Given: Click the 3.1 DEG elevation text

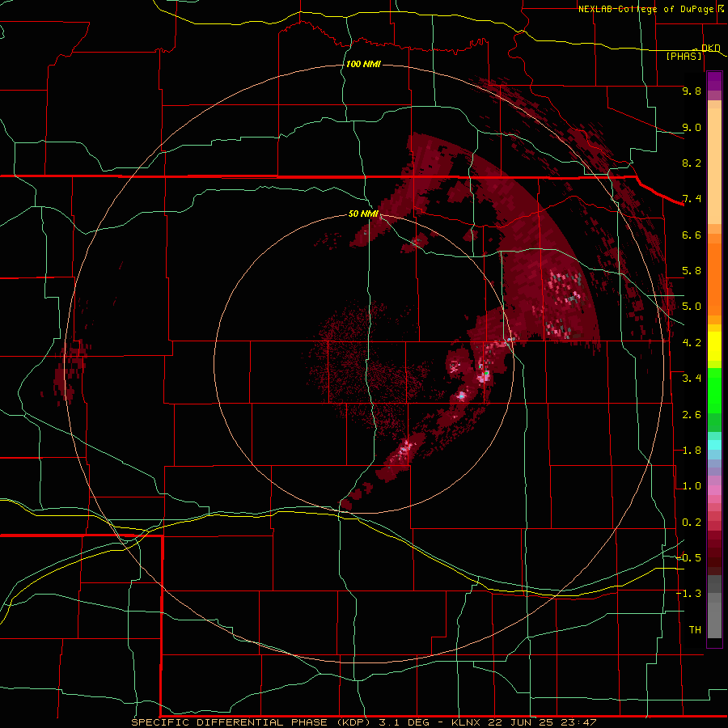Looking at the screenshot, I should click(407, 722).
